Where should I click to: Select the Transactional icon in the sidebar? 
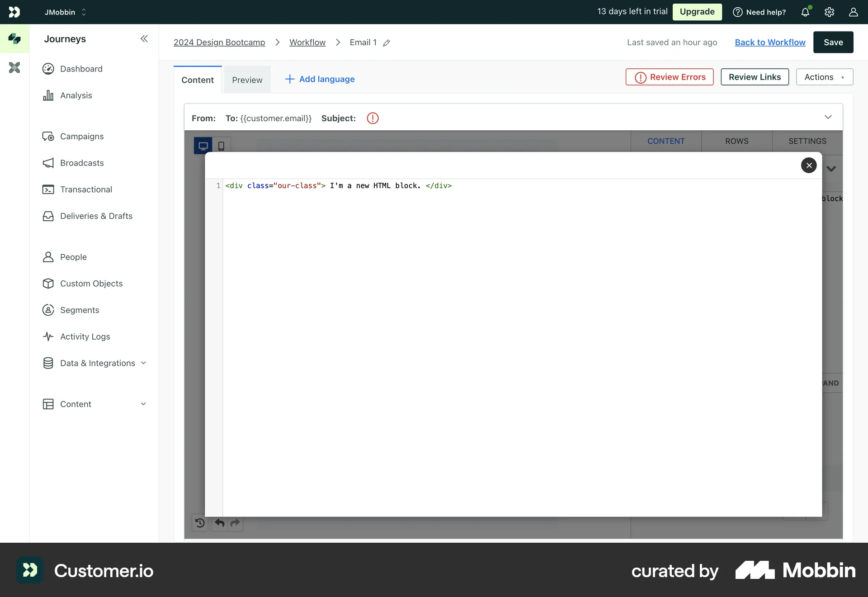(x=48, y=190)
